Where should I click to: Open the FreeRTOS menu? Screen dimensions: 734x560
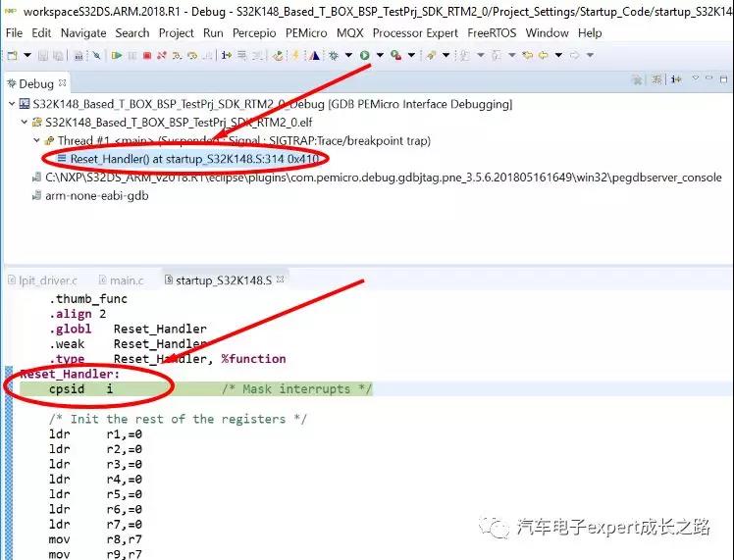[493, 32]
